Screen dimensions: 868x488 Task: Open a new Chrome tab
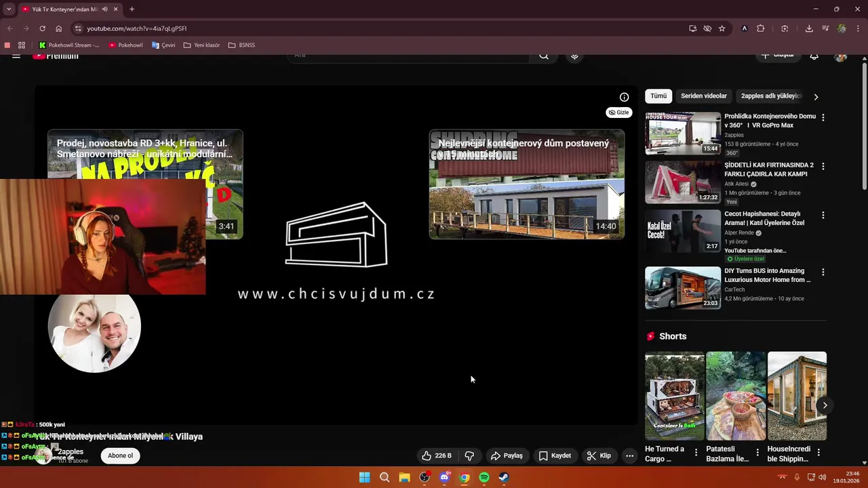pyautogui.click(x=132, y=9)
